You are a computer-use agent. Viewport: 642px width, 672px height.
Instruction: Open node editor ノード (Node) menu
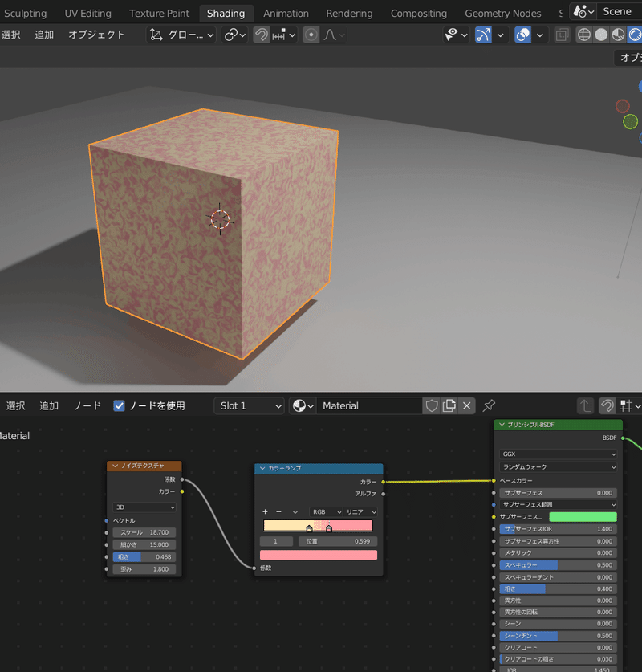click(x=87, y=406)
